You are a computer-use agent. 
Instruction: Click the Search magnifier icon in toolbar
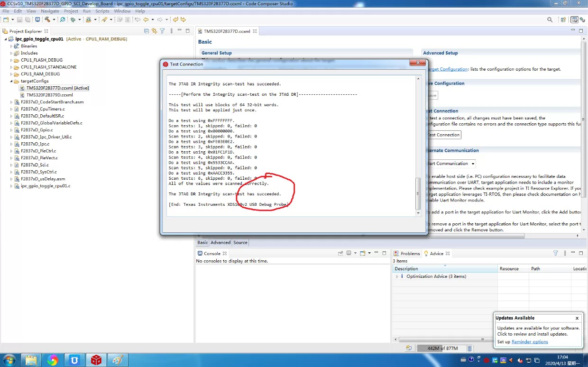tap(550, 19)
